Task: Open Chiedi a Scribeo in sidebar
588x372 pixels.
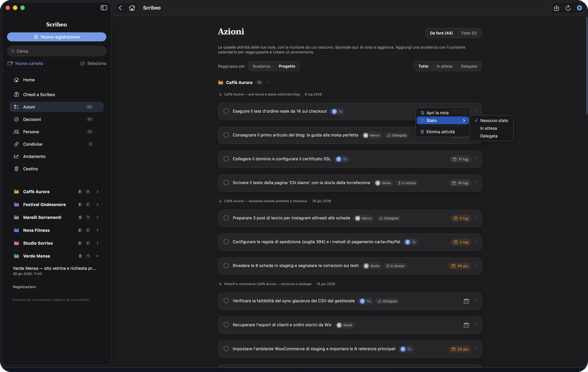Action: pyautogui.click(x=56, y=94)
